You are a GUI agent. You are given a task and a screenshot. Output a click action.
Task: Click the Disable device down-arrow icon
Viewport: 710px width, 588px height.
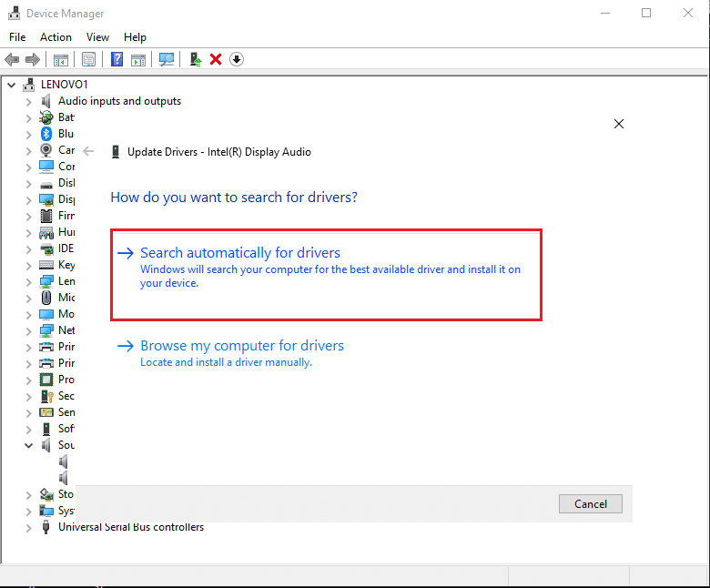(x=237, y=59)
